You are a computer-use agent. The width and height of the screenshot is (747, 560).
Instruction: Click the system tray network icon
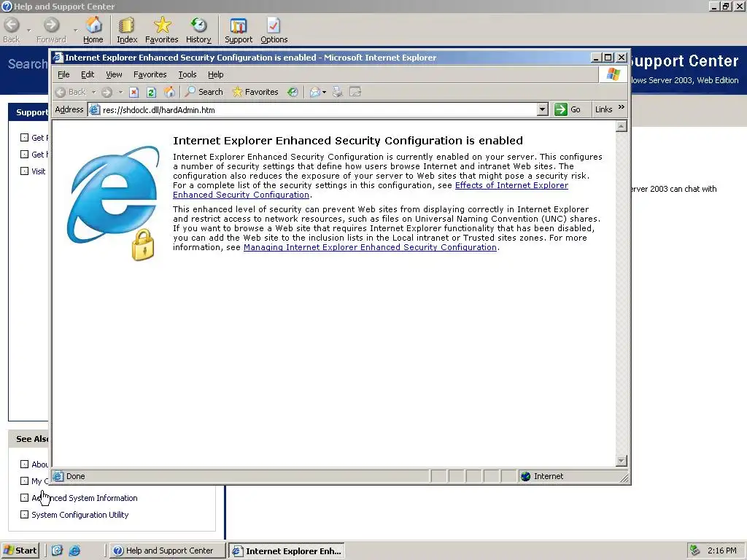(x=695, y=551)
